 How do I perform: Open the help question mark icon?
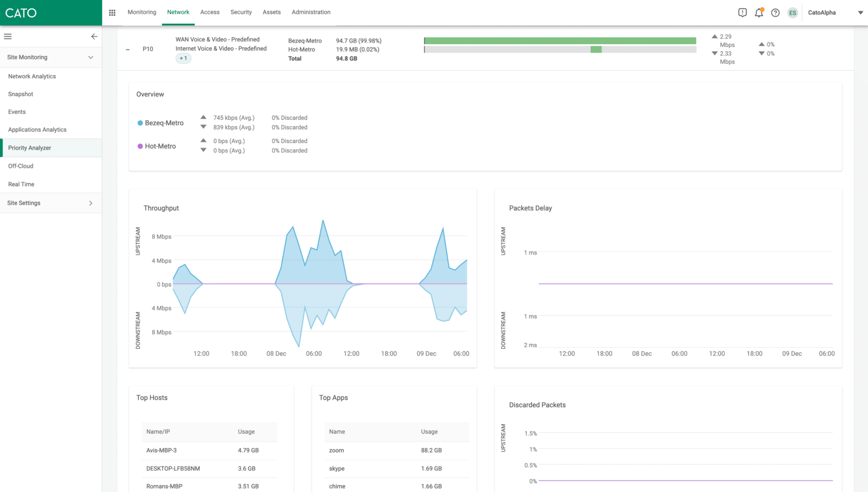point(776,13)
